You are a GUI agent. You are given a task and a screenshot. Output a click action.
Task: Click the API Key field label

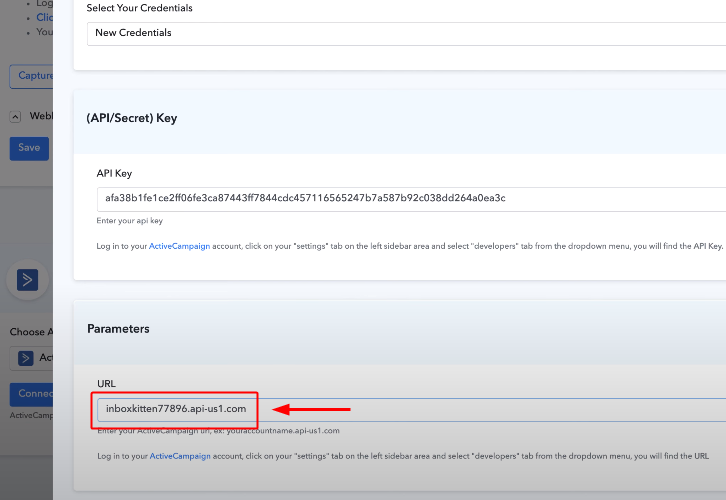(114, 173)
